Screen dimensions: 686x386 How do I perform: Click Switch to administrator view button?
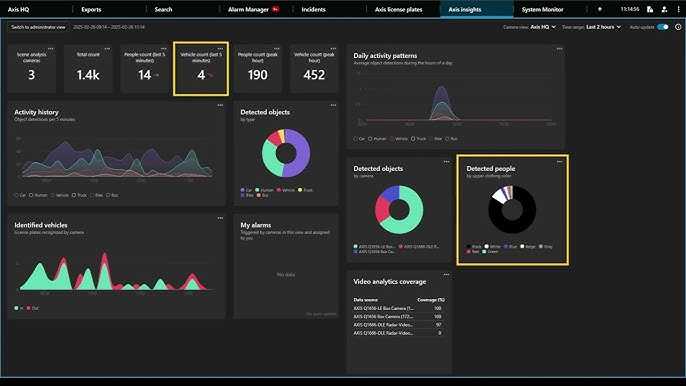point(38,27)
